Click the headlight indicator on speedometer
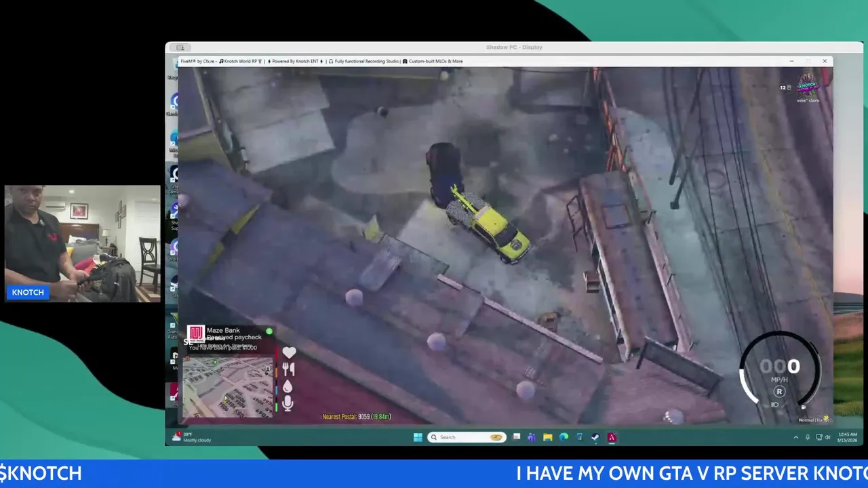Screen dimensions: 868x488 tap(775, 405)
